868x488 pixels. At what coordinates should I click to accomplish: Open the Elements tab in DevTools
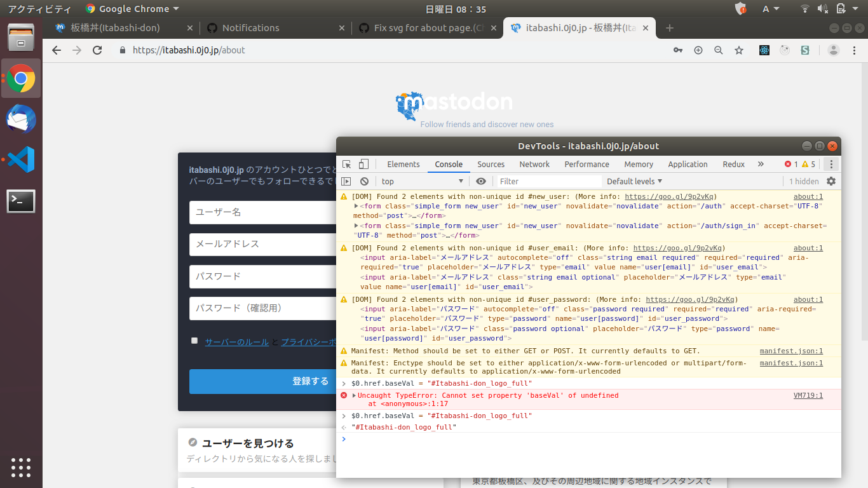(403, 164)
